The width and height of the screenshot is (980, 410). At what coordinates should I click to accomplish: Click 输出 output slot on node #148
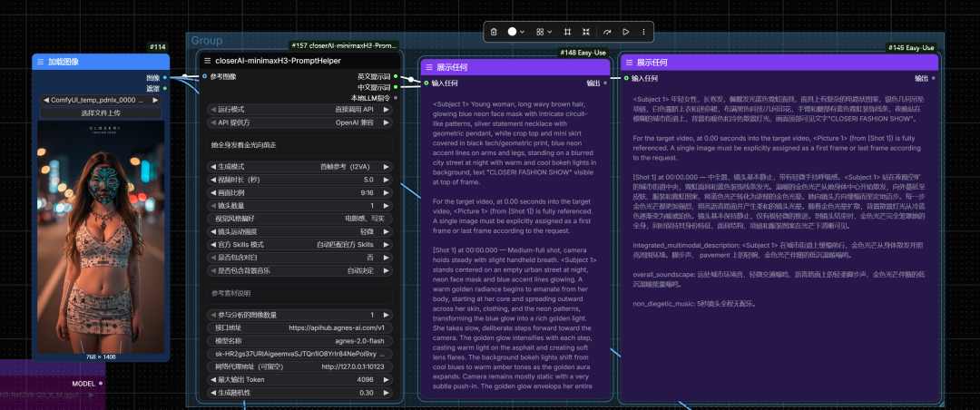(x=605, y=83)
